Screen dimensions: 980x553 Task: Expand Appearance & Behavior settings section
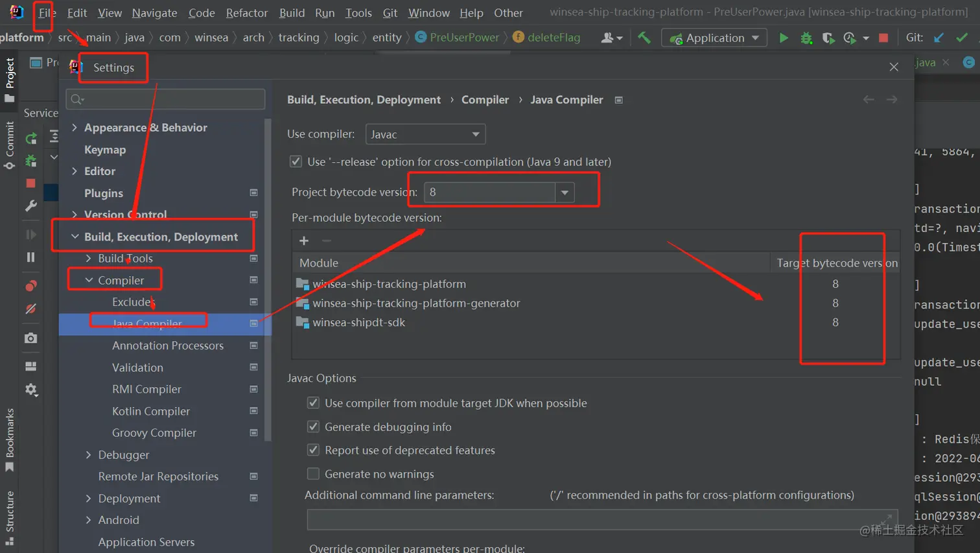coord(75,127)
